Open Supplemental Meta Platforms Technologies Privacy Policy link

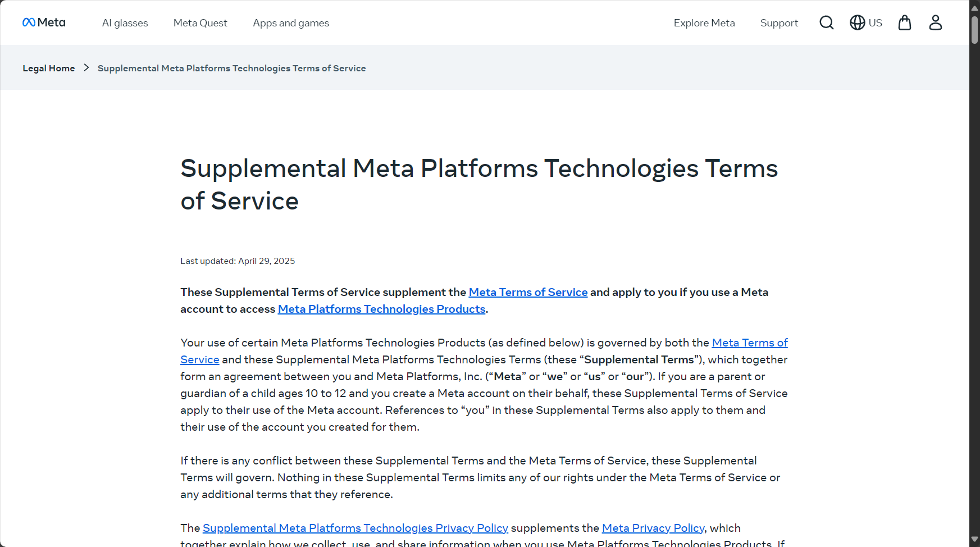click(355, 528)
